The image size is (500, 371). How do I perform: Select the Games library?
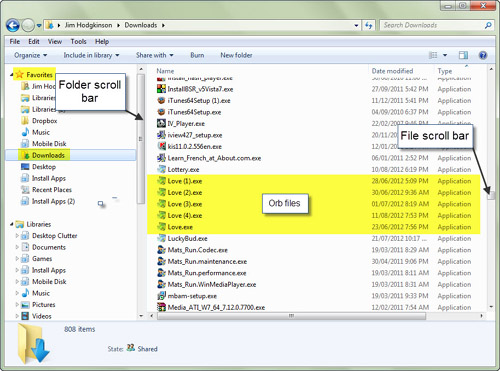[x=42, y=259]
